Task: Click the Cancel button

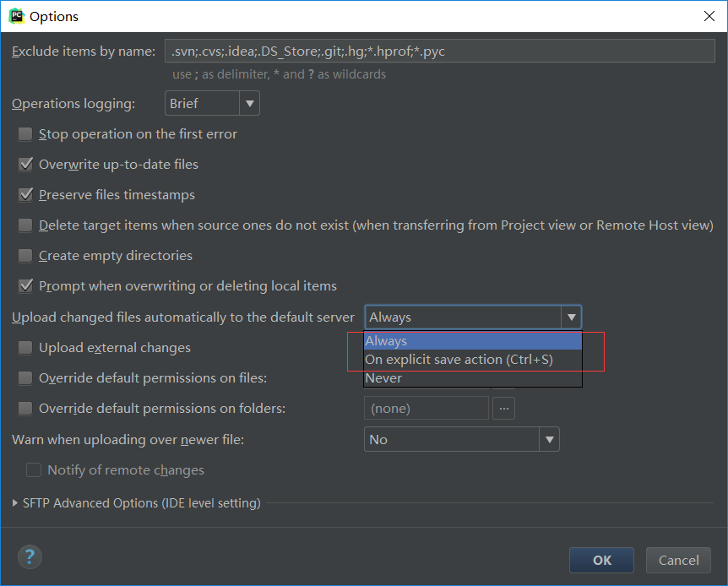Action: (678, 560)
